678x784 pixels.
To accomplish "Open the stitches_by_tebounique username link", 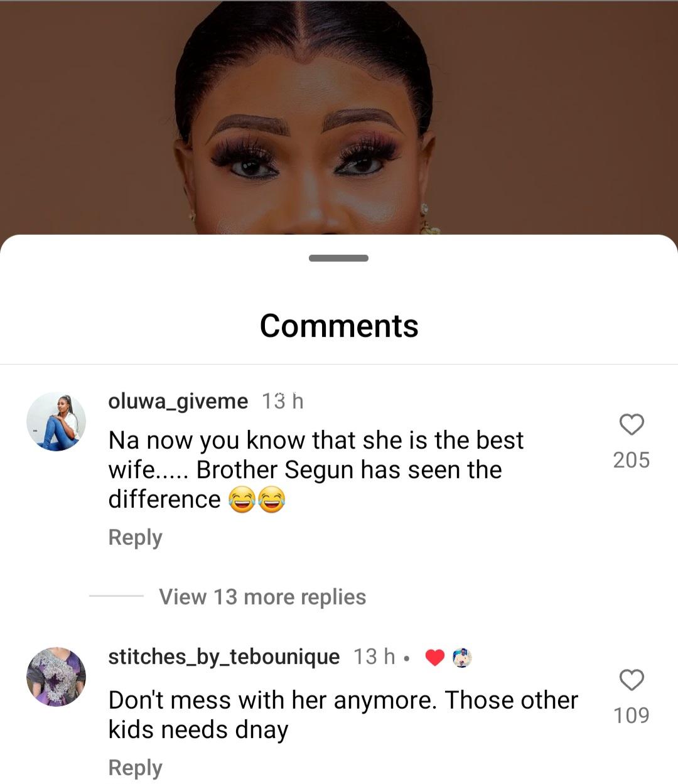I will point(223,657).
